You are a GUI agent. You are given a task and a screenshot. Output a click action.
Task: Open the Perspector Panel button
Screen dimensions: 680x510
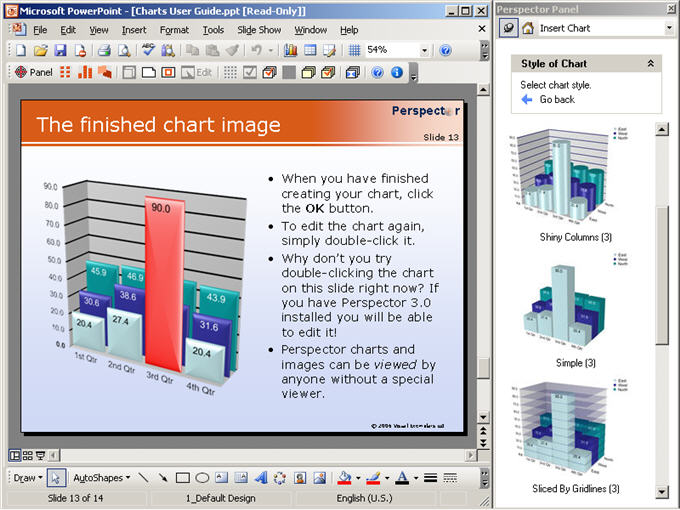(x=34, y=72)
